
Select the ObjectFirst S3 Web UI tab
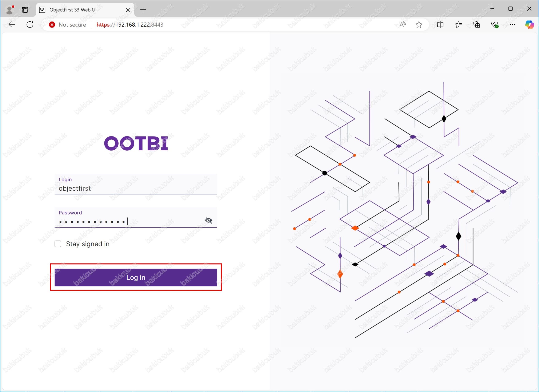click(x=85, y=10)
